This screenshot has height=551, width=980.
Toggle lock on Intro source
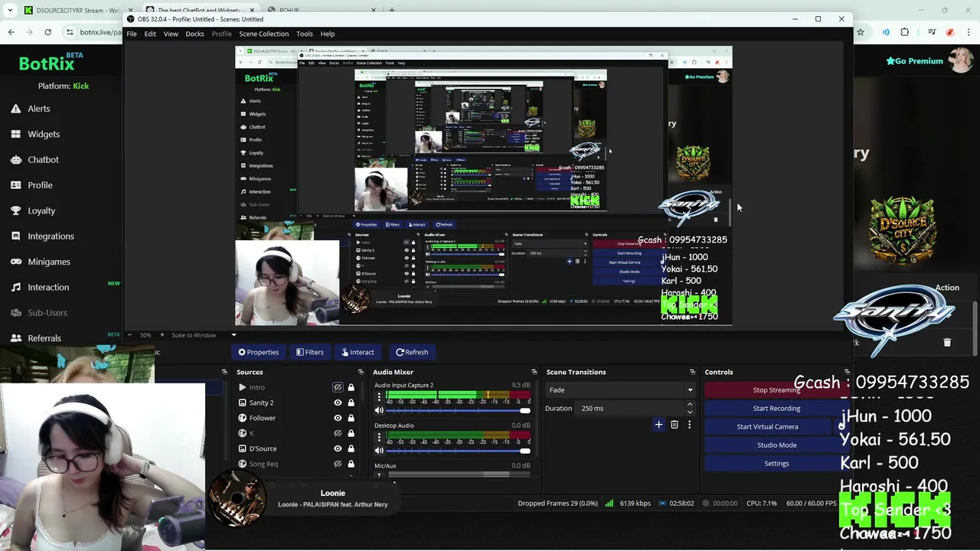point(351,387)
